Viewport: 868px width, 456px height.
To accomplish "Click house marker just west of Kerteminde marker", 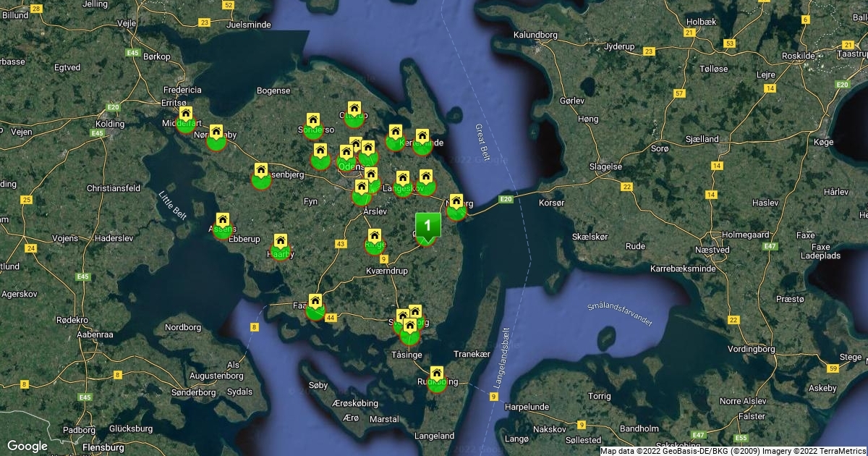I will (x=395, y=132).
